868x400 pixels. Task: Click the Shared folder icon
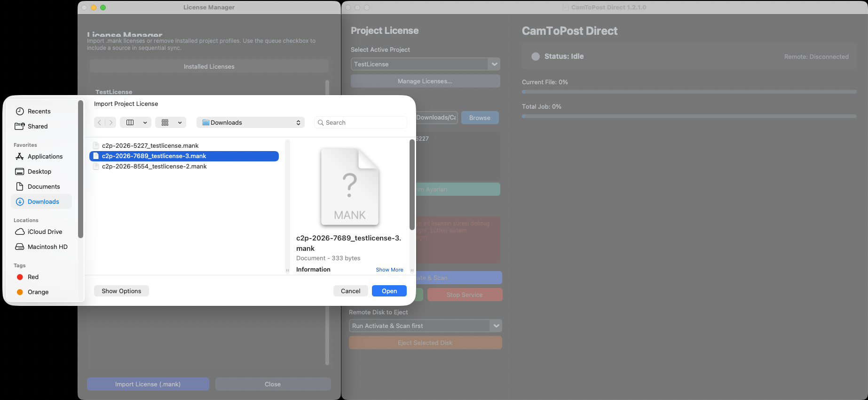tap(20, 126)
